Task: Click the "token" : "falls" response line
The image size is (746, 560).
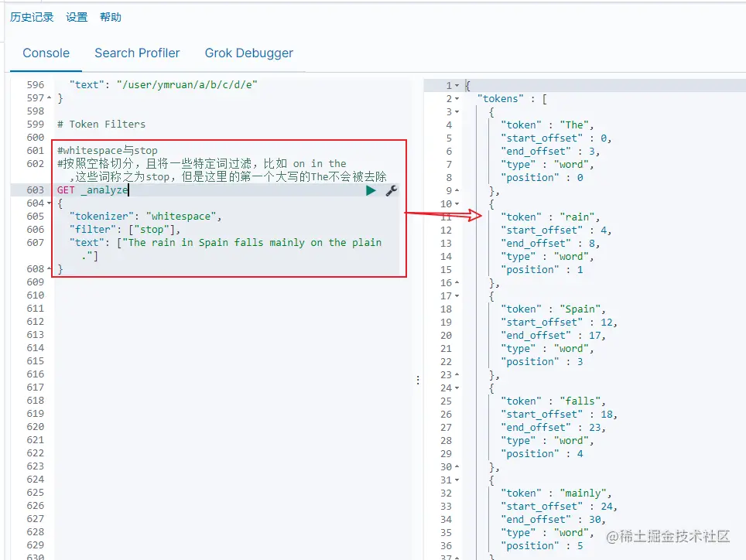Action: click(553, 401)
